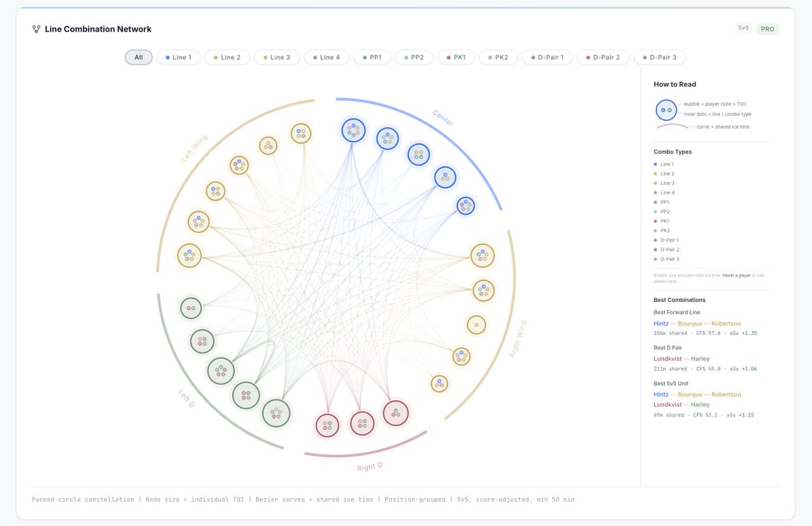Open Hintz under Best Forward Line
This screenshot has height=526, width=812.
661,324
